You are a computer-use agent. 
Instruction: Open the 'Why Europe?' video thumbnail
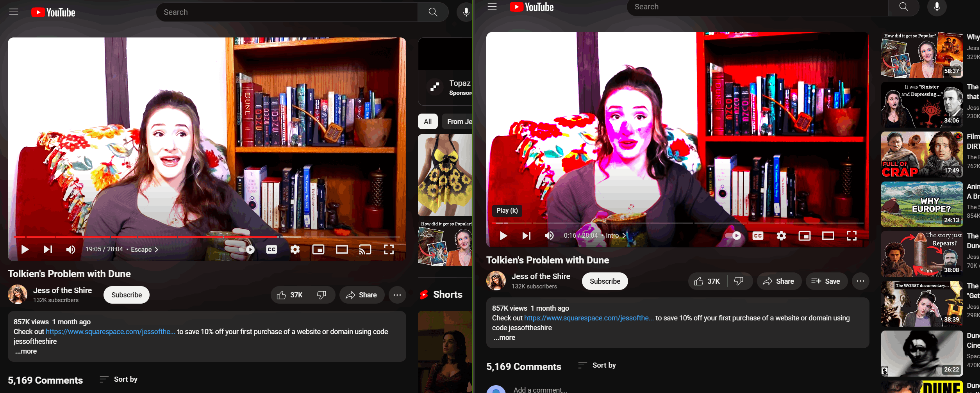(x=922, y=204)
